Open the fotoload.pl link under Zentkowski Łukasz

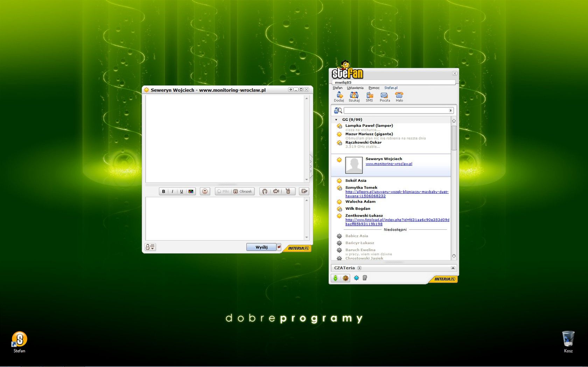[x=397, y=222]
